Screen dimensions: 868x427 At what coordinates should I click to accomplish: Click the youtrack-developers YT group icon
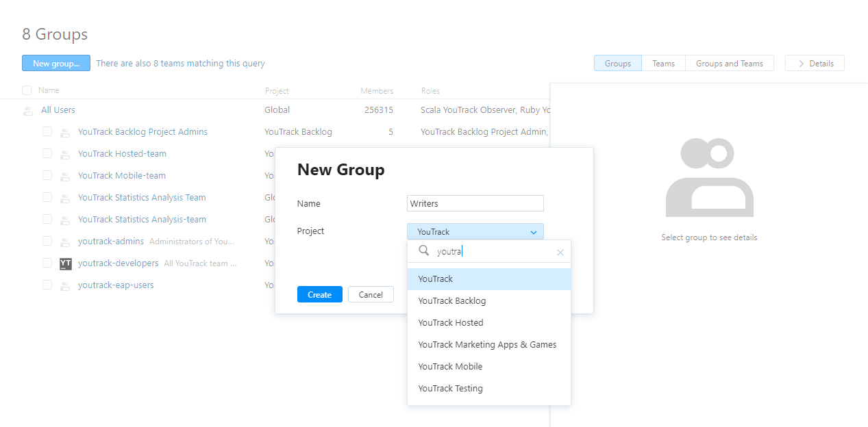pyautogui.click(x=66, y=263)
